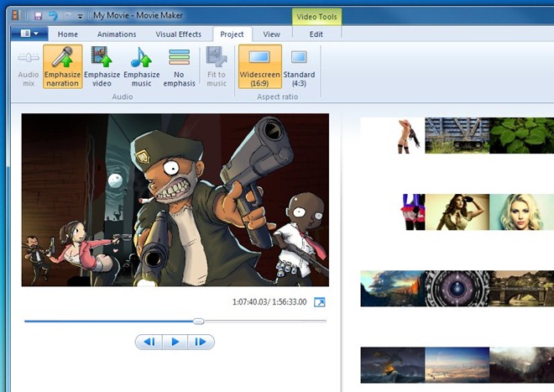Select the railway wagon clip in the storyboard
Viewport: 554px width, 392px height.
[457, 135]
